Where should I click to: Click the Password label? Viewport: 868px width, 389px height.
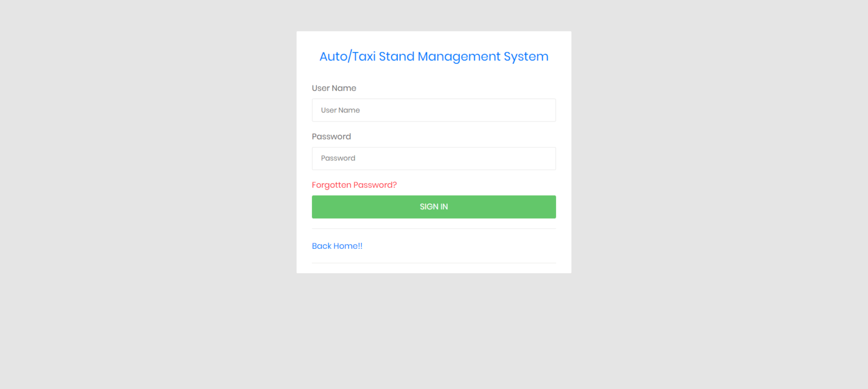click(331, 136)
